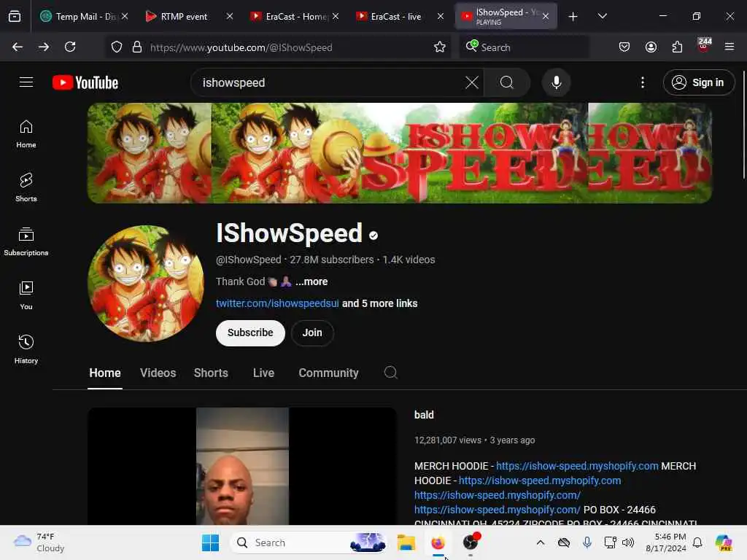
Task: Bookmark this page with star
Action: tap(440, 47)
